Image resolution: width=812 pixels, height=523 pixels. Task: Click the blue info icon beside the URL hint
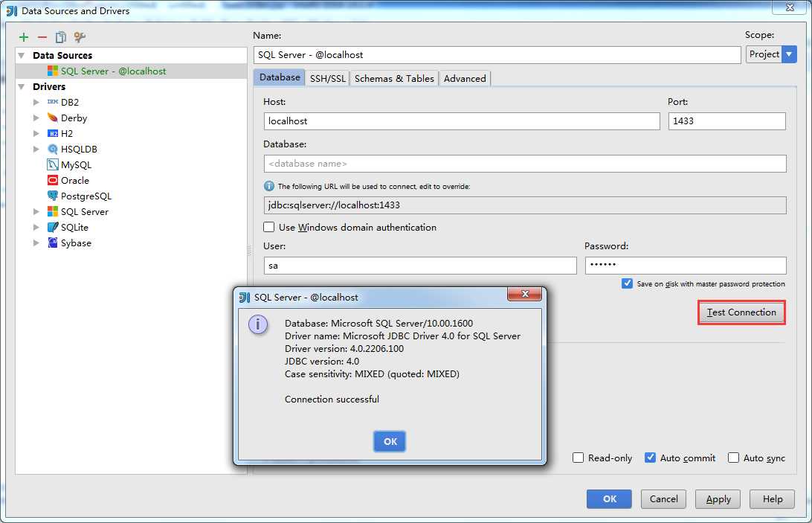(269, 186)
